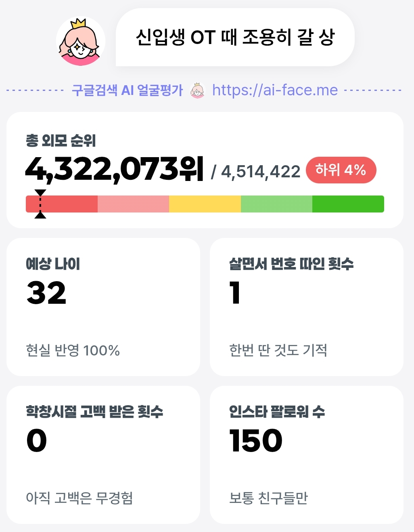Click the speech bubble 신입생 OT 때 조용히 갈 상

tap(235, 38)
